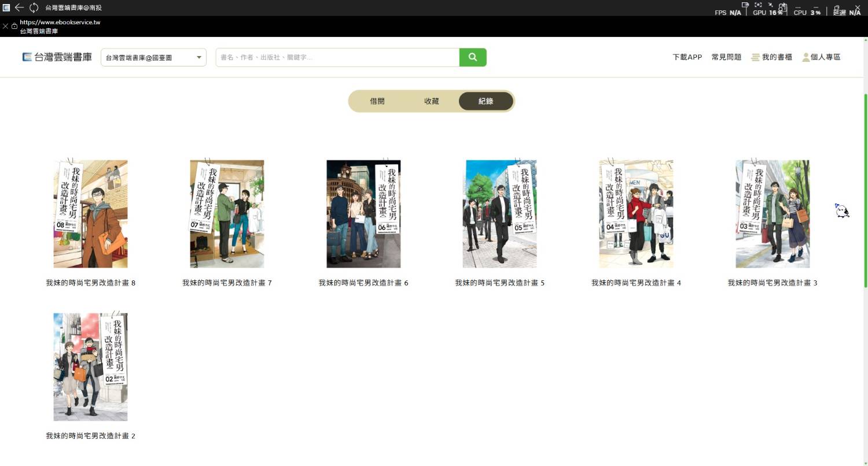Select the 紀錄 tab
The height and width of the screenshot is (466, 868).
(x=486, y=101)
